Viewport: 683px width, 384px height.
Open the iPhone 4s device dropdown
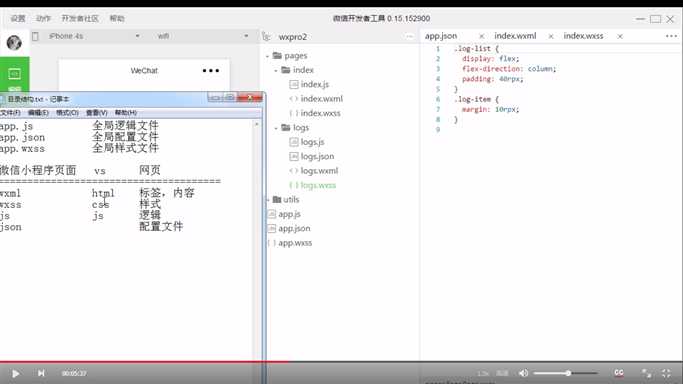[x=94, y=36]
